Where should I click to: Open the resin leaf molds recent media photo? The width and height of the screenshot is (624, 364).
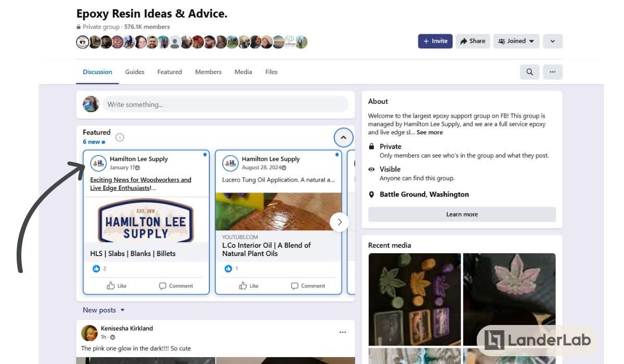[x=414, y=300]
